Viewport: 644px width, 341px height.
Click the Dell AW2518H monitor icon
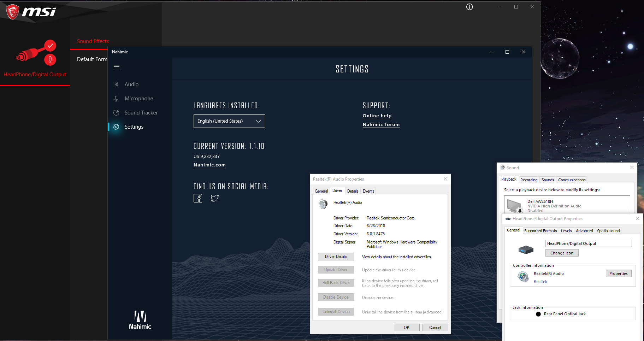tap(515, 206)
